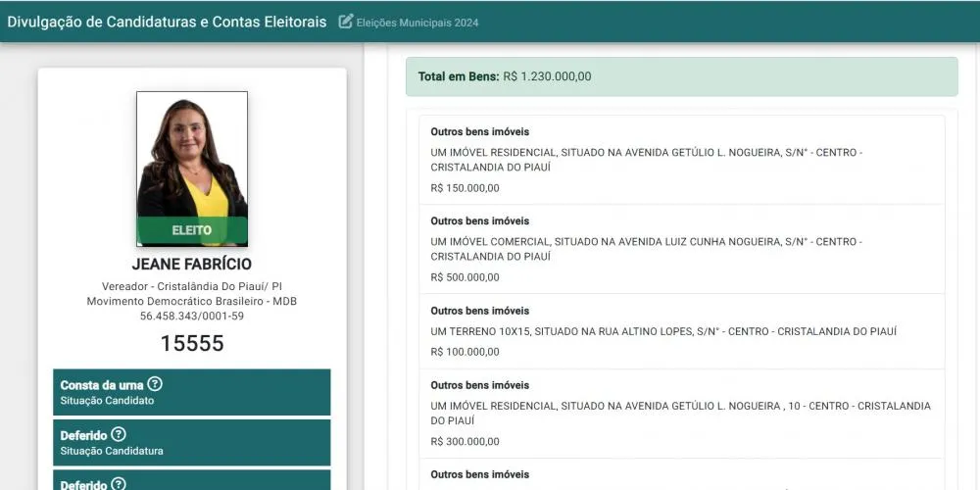Image resolution: width=980 pixels, height=490 pixels.
Task: Click the R$ 500.000,00 asset value
Action: [x=465, y=277]
